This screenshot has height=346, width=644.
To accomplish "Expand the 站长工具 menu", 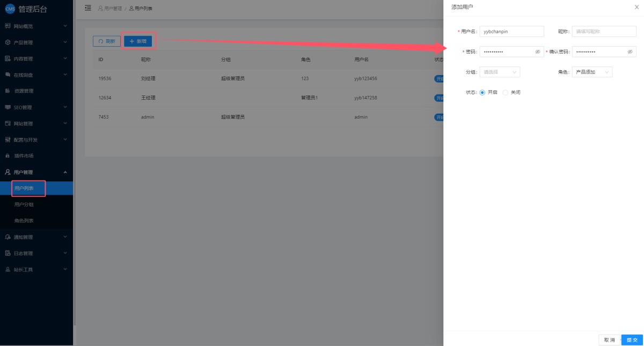I will [x=36, y=269].
